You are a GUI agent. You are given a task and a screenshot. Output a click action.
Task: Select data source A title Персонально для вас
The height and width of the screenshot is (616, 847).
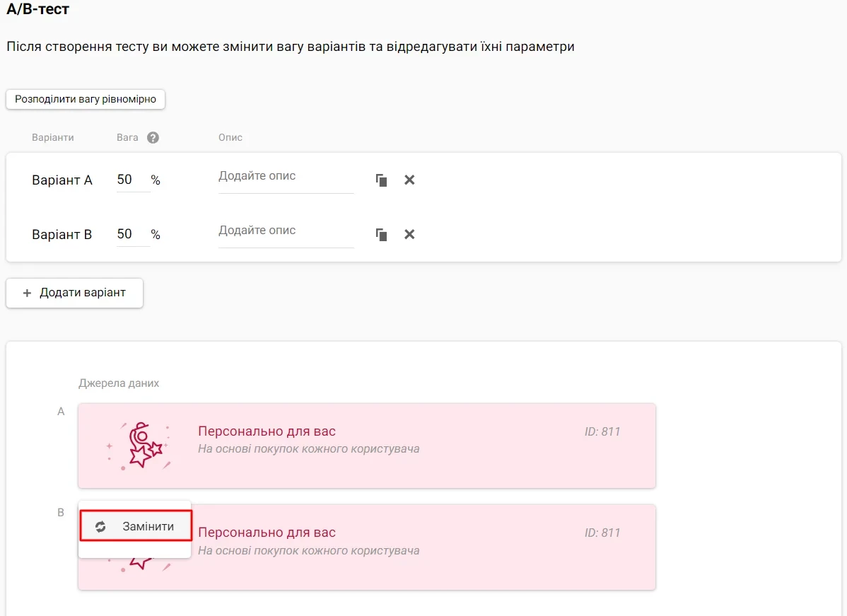(x=267, y=431)
